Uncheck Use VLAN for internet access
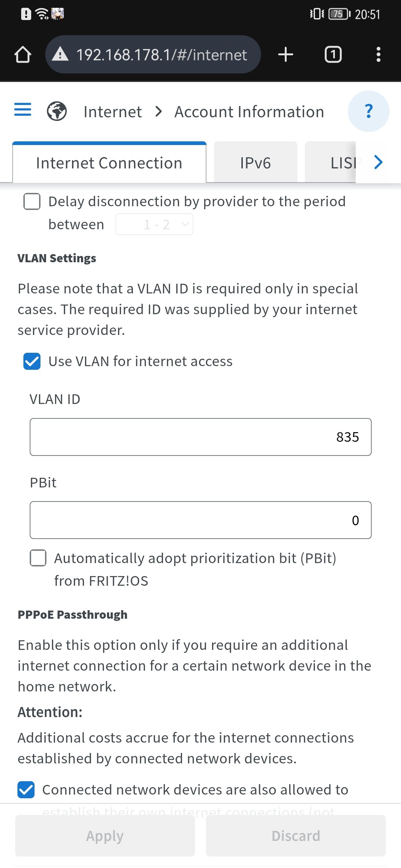Viewport: 401px width, 868px height. point(32,361)
